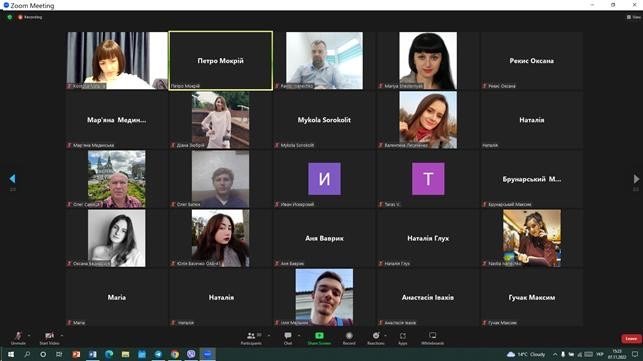Open Windows taskbar search
643x361 pixels.
point(27,354)
